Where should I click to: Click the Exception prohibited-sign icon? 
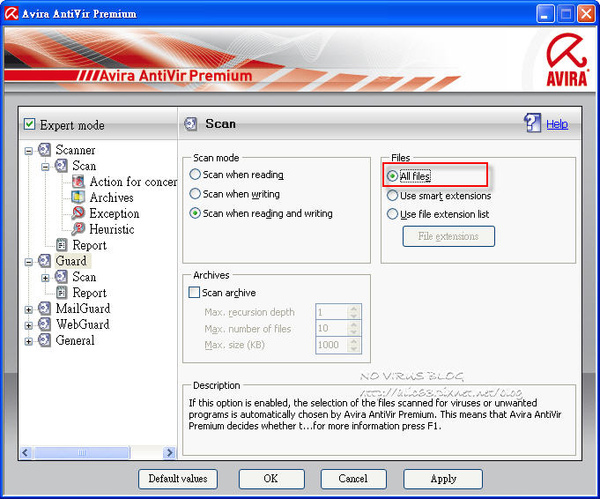pos(78,213)
